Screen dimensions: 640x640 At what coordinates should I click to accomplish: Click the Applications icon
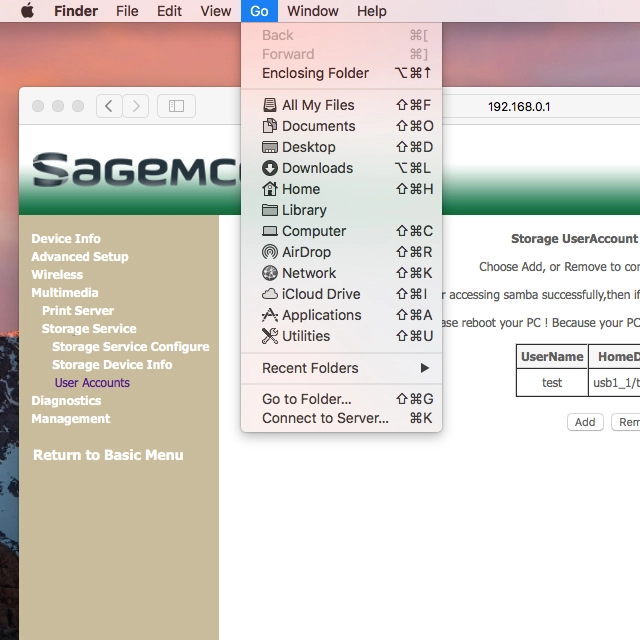269,315
